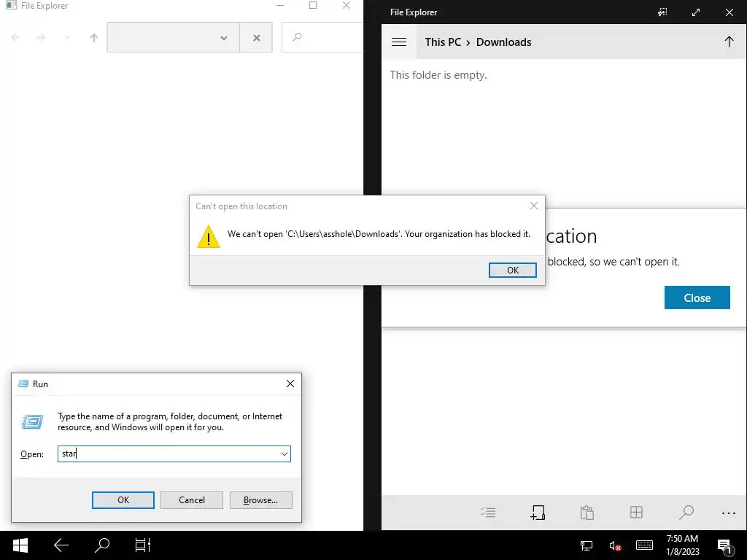This screenshot has width=747, height=560.
Task: Open the Windows Start button
Action: [x=20, y=545]
